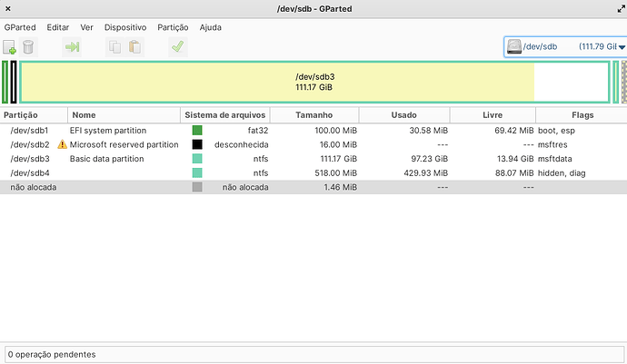
Task: Select the não alocada row label
Action: point(34,187)
